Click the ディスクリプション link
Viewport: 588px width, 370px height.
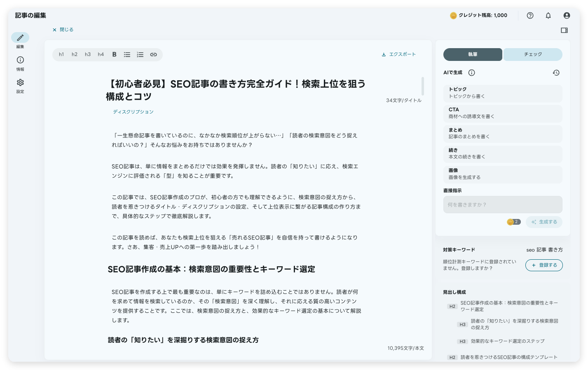click(133, 112)
